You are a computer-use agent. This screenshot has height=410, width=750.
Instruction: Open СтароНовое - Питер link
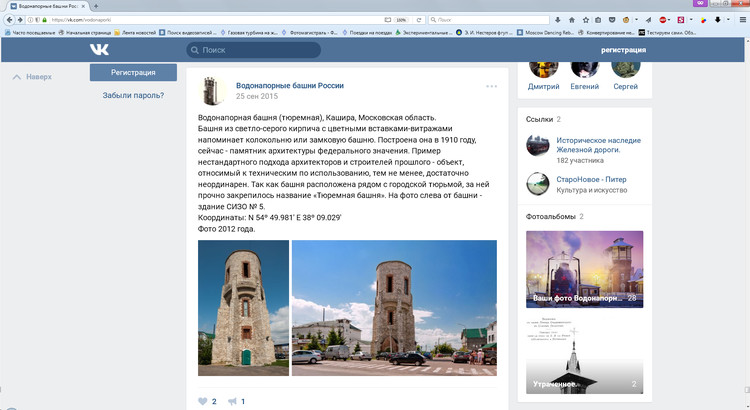tap(591, 179)
